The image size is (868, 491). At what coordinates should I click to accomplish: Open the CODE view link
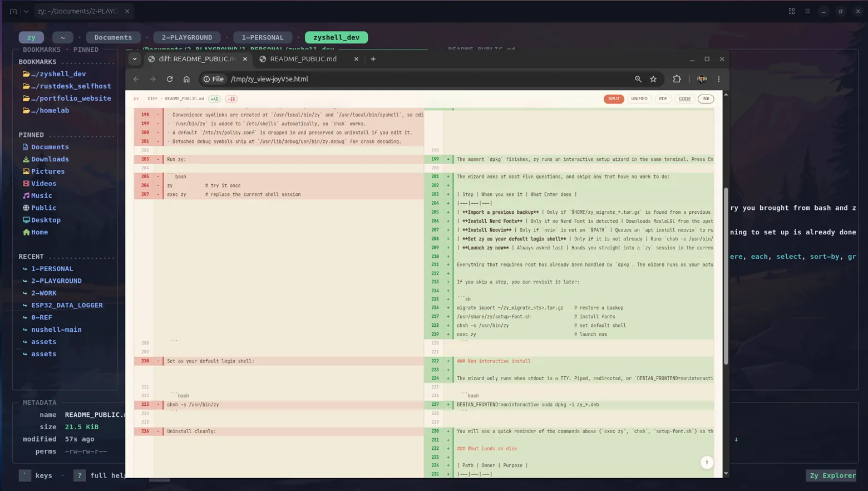point(685,99)
